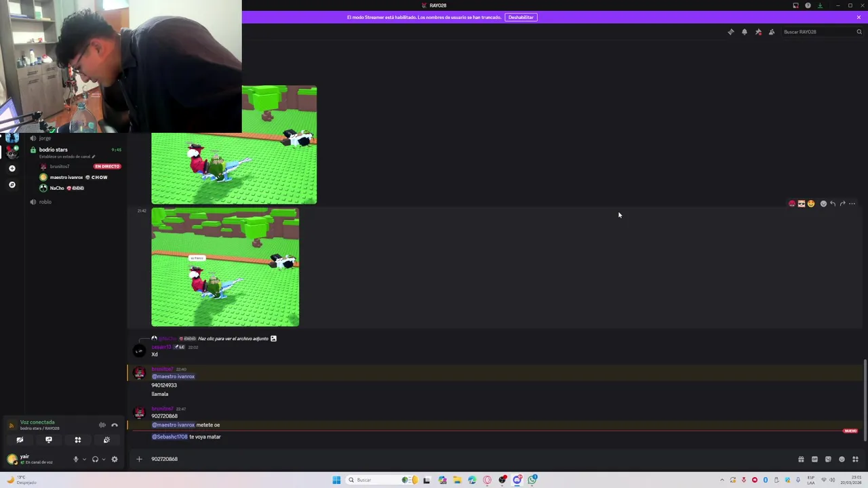Click the EN DIRECTO live badge
868x488 pixels.
[107, 166]
